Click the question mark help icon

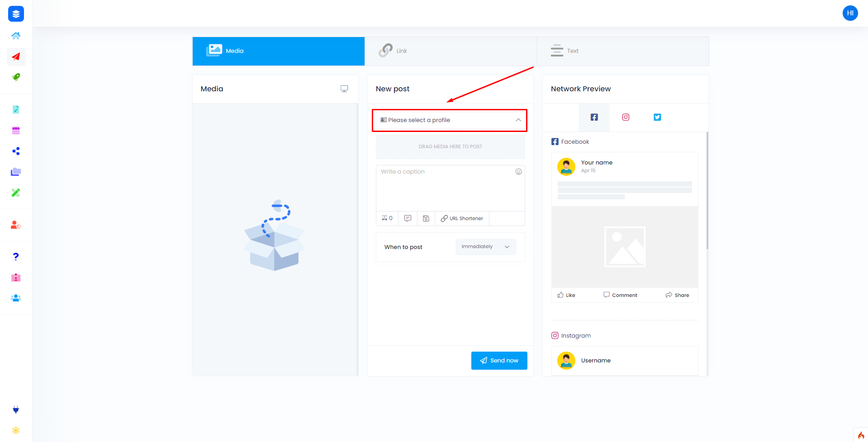coord(16,257)
